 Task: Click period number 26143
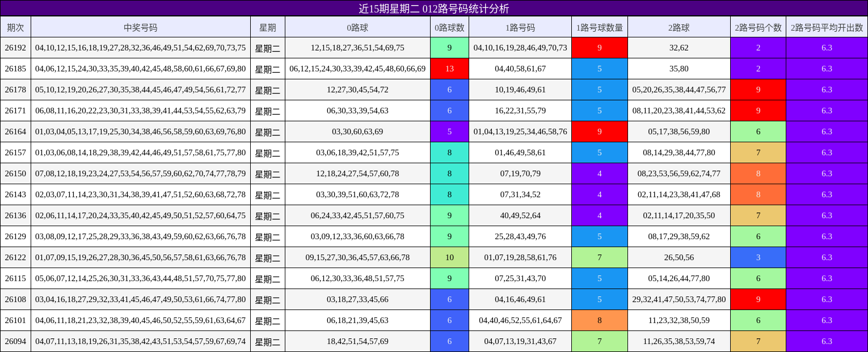click(15, 194)
